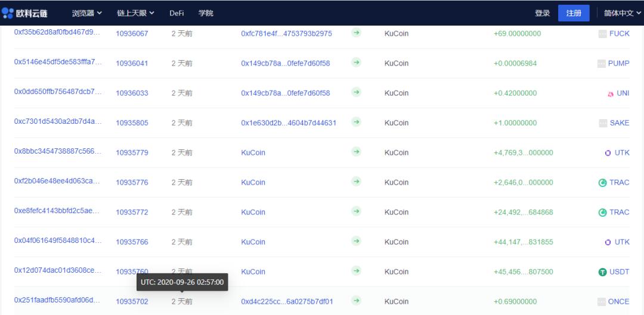This screenshot has height=315, width=644.
Task: Click the green arrow in block 10936067 row
Action: point(356,32)
